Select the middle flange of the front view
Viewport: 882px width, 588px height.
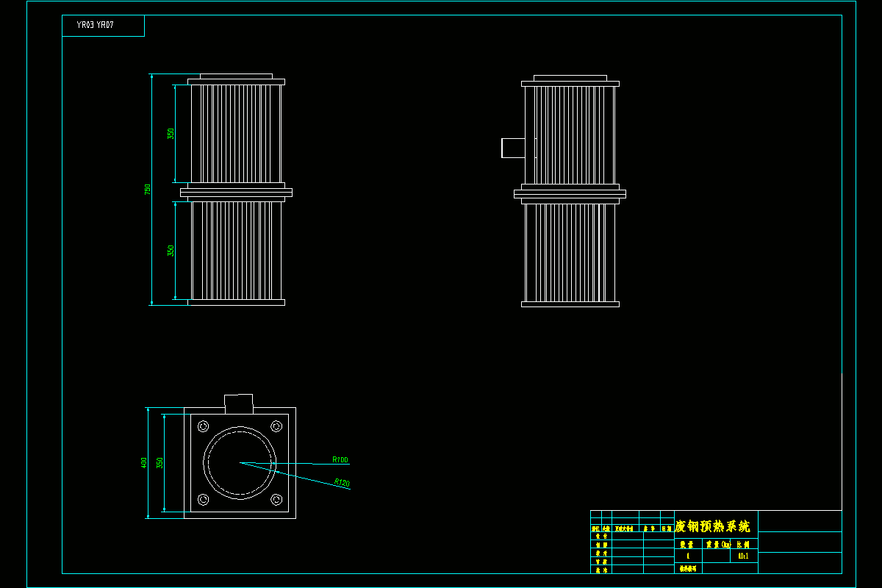[x=236, y=193]
